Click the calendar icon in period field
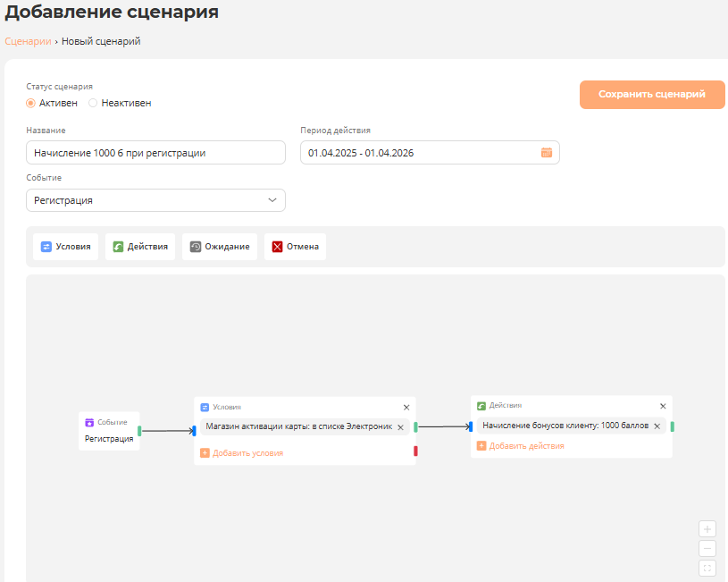728x582 pixels. click(547, 153)
